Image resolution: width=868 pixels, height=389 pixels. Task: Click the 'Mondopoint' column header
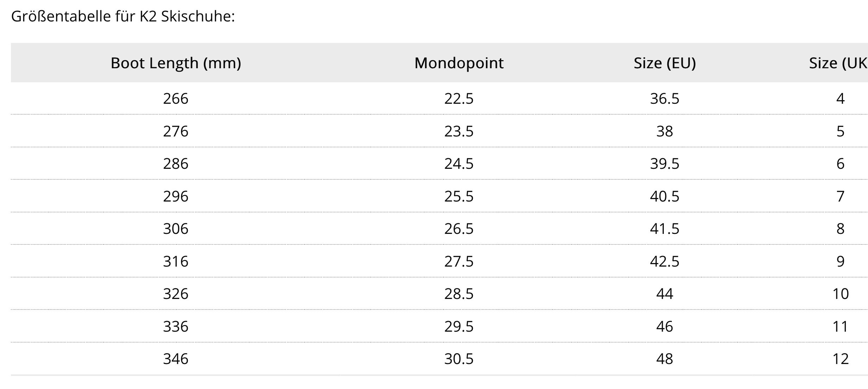click(x=459, y=63)
